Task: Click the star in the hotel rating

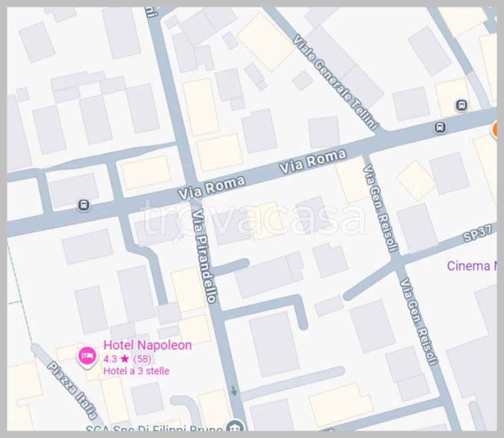Action: (x=124, y=359)
